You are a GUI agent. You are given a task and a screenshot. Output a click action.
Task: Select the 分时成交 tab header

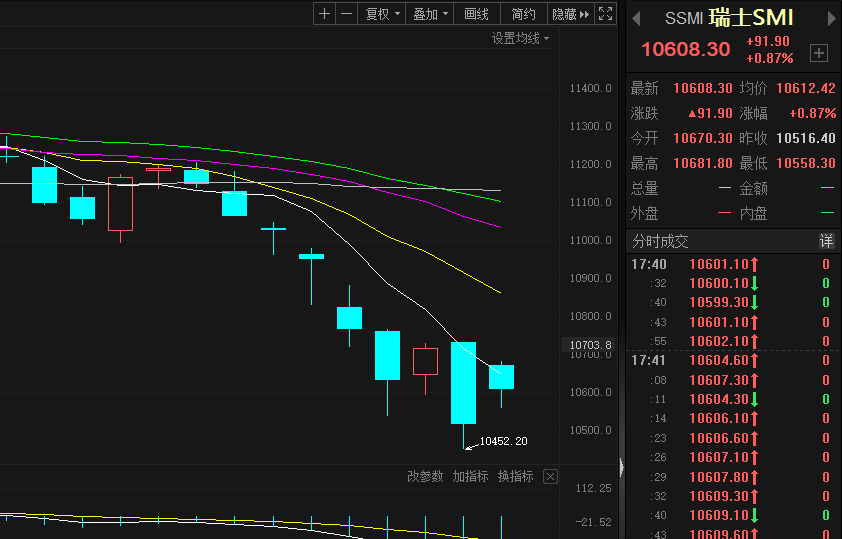(x=660, y=241)
